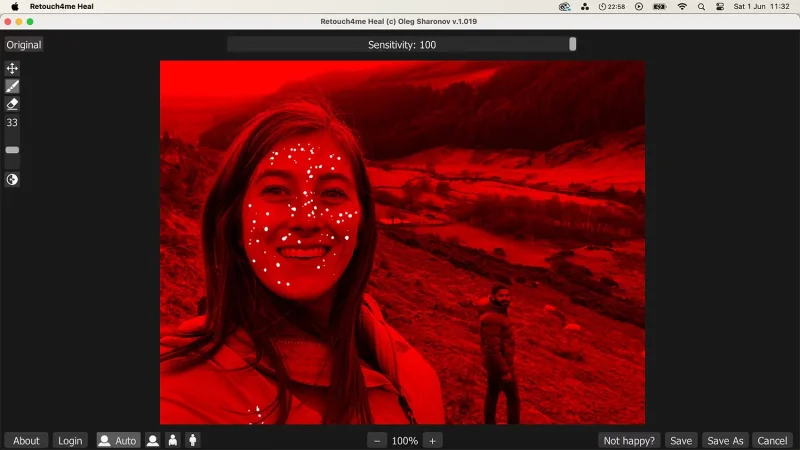Screen dimensions: 800x450
Task: Select the Eraser tool
Action: (12, 104)
